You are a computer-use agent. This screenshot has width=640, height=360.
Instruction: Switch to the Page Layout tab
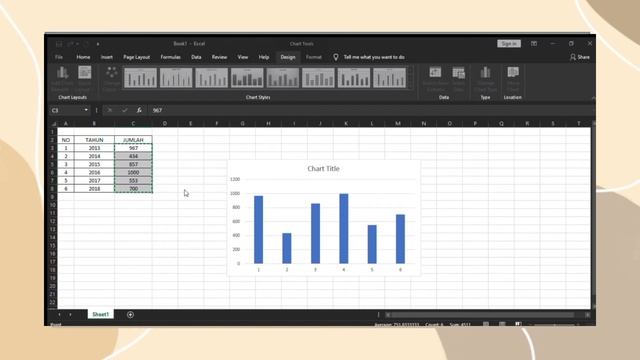(x=136, y=57)
